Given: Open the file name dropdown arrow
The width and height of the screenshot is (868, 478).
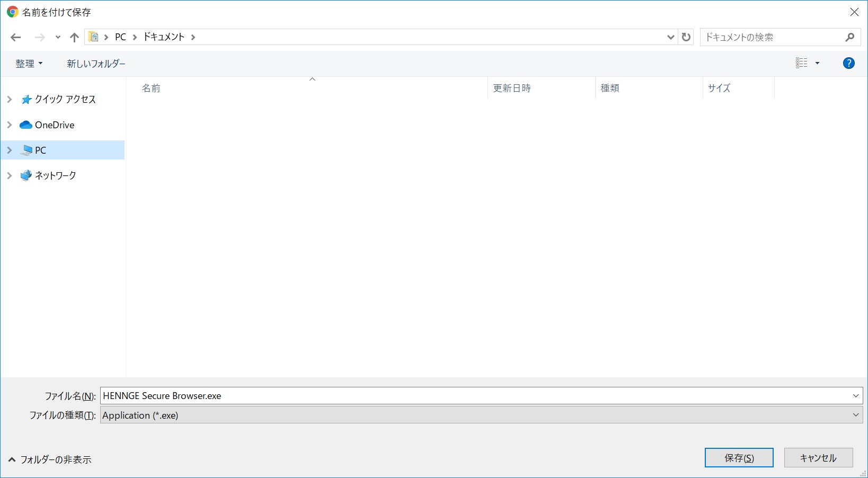Looking at the screenshot, I should (856, 396).
